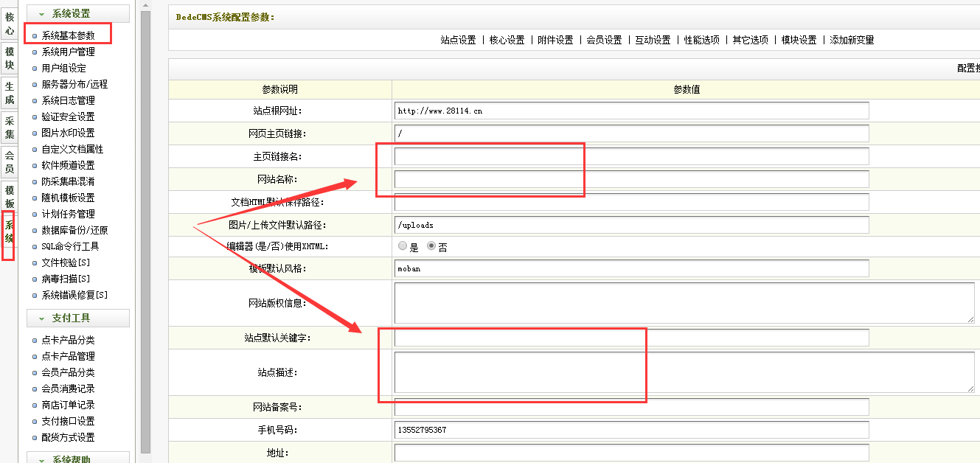Click the 网站名称 input field

point(631,179)
